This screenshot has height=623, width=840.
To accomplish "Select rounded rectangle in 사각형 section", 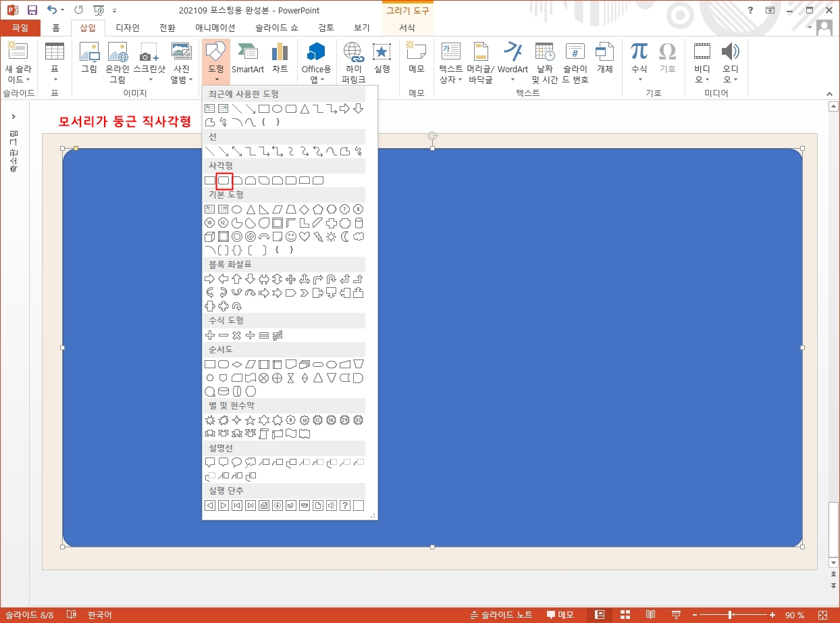I will pos(224,180).
